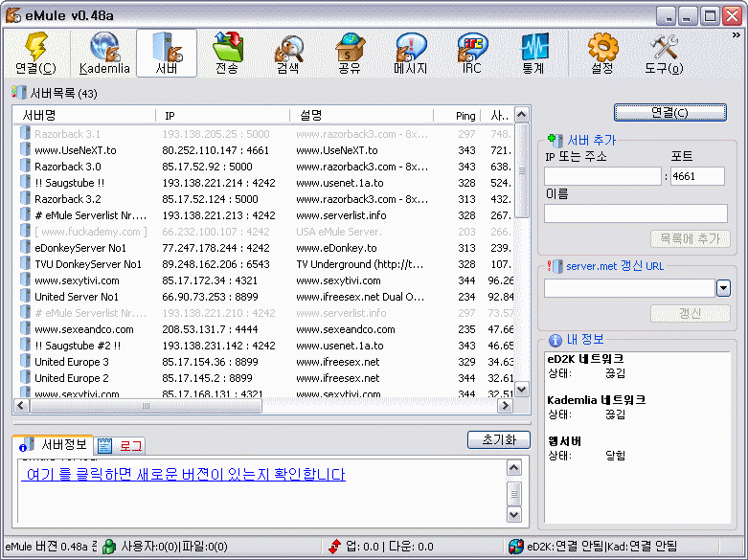Select the !! Saugstube !! server row
The image size is (748, 560).
tap(263, 182)
